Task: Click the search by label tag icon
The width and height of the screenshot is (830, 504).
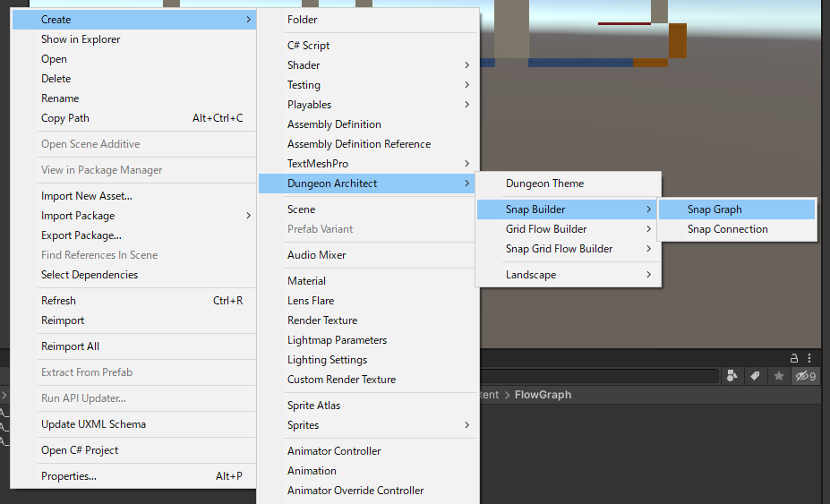Action: coord(756,376)
